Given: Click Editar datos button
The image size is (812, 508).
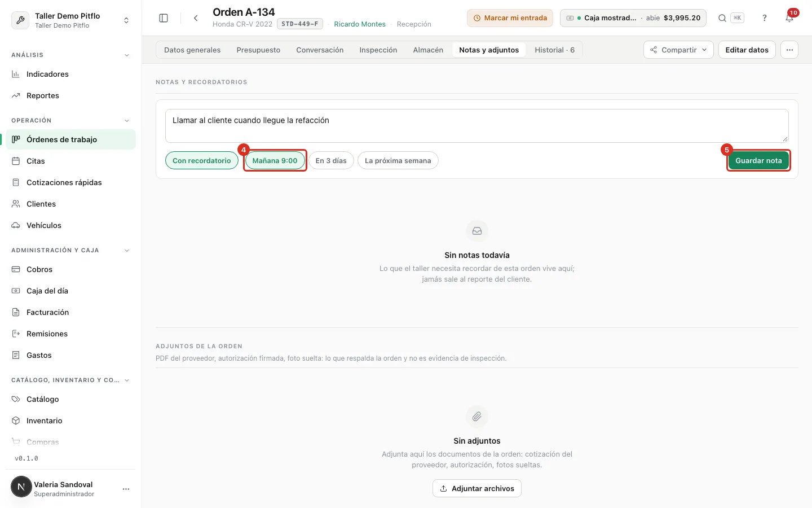Looking at the screenshot, I should click(x=747, y=50).
